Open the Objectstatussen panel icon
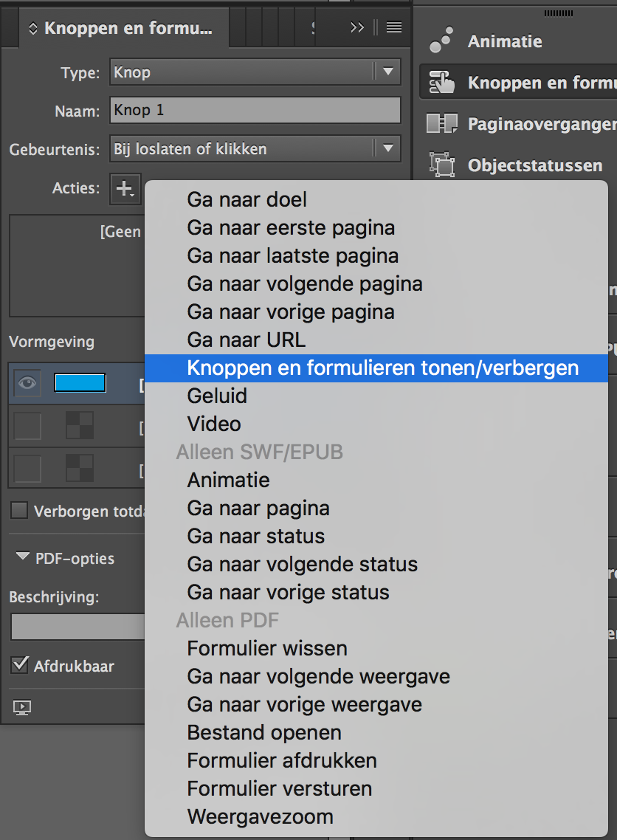The image size is (617, 840). point(442,165)
